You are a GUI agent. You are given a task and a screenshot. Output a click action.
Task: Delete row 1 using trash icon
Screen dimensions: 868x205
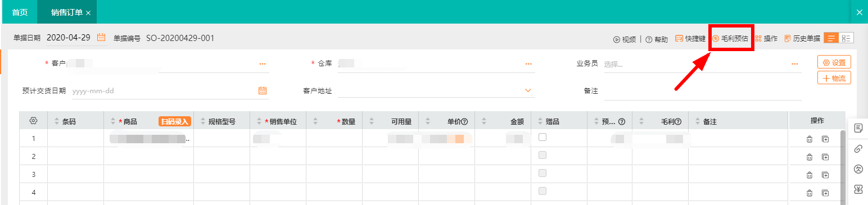tap(810, 139)
